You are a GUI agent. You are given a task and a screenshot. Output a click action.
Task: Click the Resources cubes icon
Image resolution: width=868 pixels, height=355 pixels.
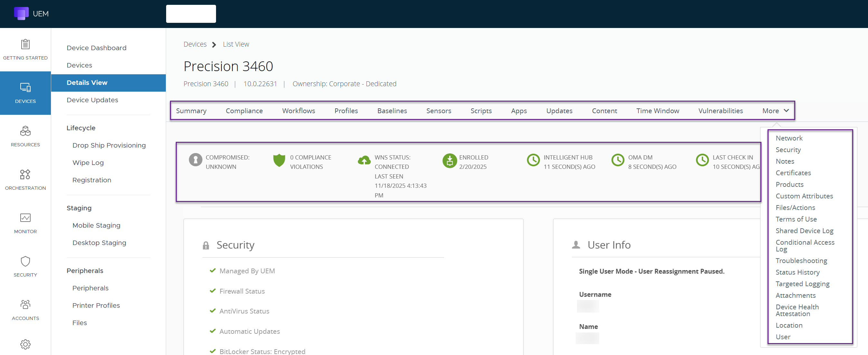click(25, 131)
